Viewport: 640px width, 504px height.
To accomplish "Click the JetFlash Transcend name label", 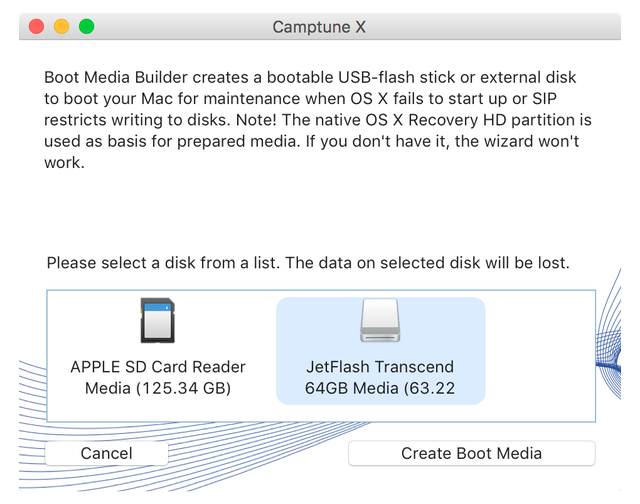I will click(380, 367).
